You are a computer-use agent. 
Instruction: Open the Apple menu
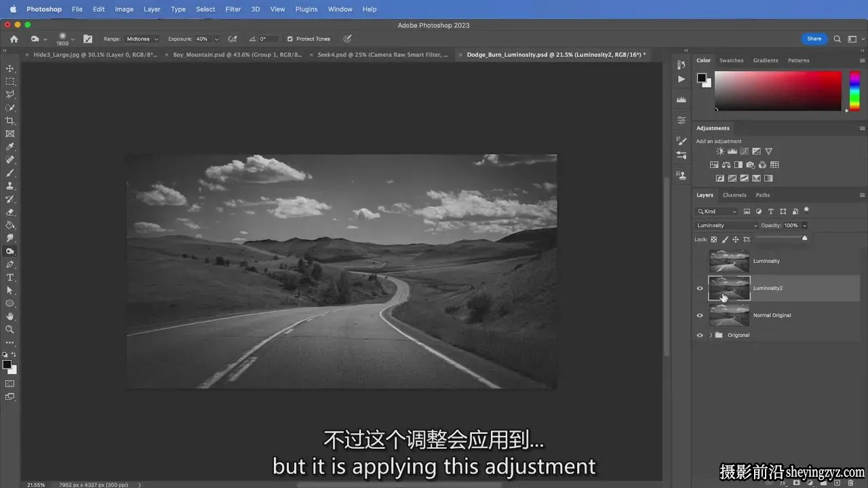(13, 9)
